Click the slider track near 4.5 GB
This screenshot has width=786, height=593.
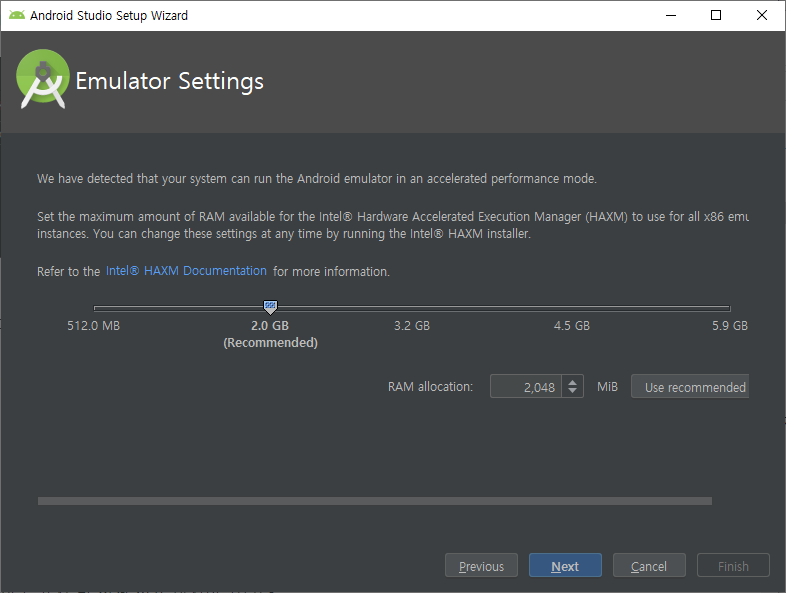tap(571, 308)
